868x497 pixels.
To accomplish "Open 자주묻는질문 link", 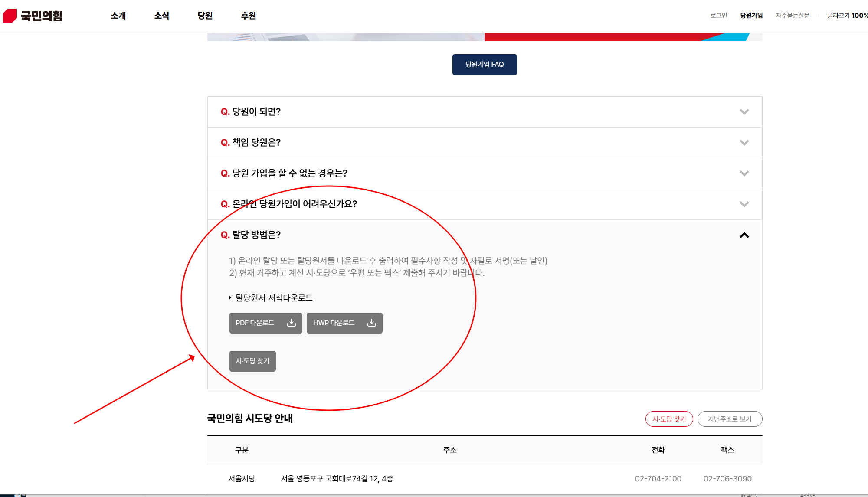I will tap(792, 16).
